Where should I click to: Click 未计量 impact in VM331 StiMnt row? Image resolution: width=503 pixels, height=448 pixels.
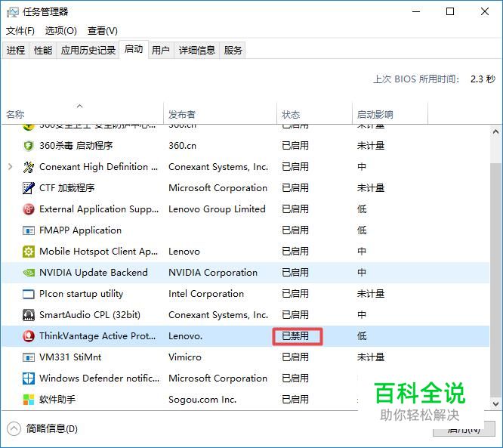(371, 357)
